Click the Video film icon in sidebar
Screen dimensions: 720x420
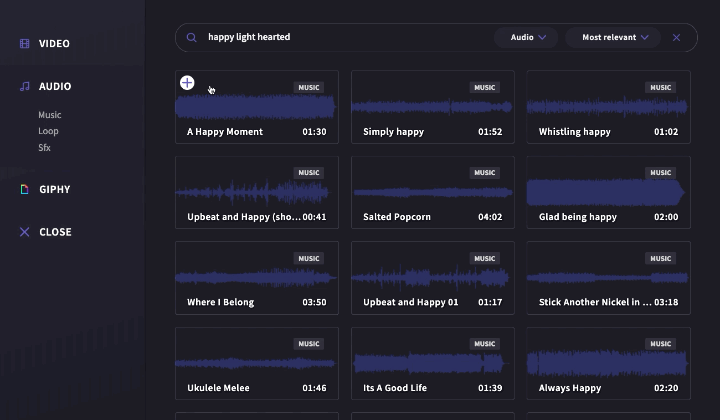pyautogui.click(x=24, y=44)
